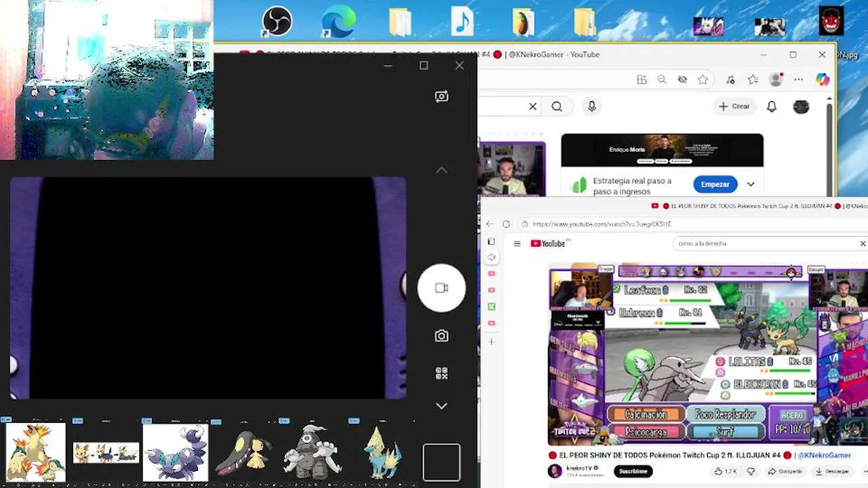Screen dimensions: 868x488
Task: Clear the front window's YouTube search text
Action: click(863, 243)
